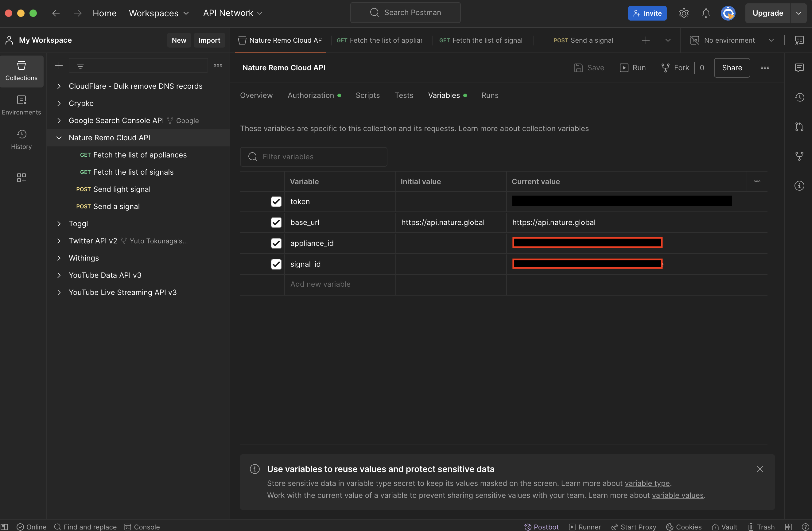Disable the signal_id variable checkbox
812x531 pixels.
pos(276,264)
